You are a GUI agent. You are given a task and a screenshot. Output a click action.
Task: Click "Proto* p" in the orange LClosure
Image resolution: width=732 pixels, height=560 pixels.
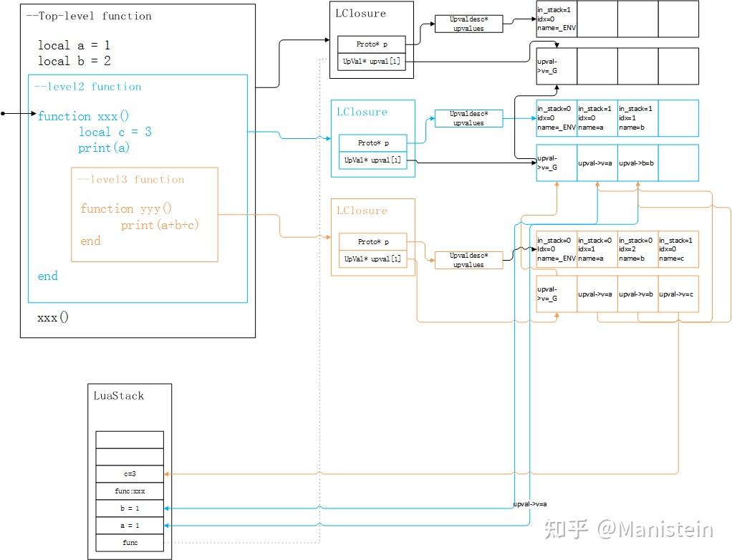pyautogui.click(x=373, y=242)
